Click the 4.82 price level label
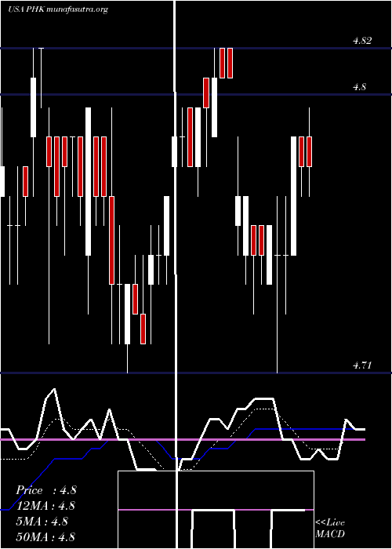392x549 pixels. tap(362, 41)
